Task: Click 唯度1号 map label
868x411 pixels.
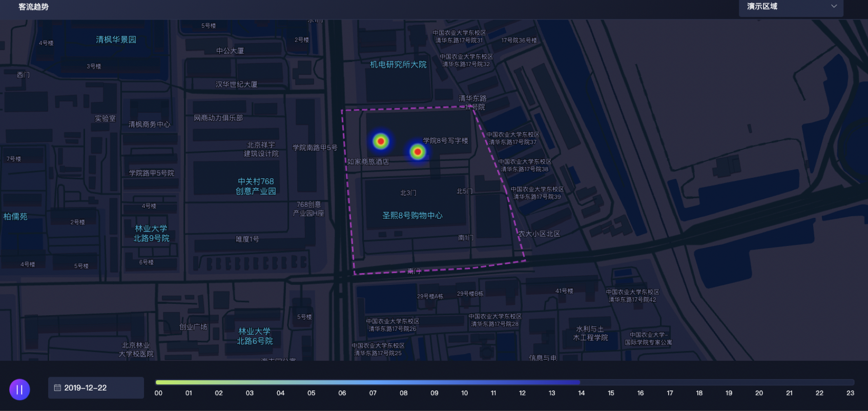Action: [247, 239]
